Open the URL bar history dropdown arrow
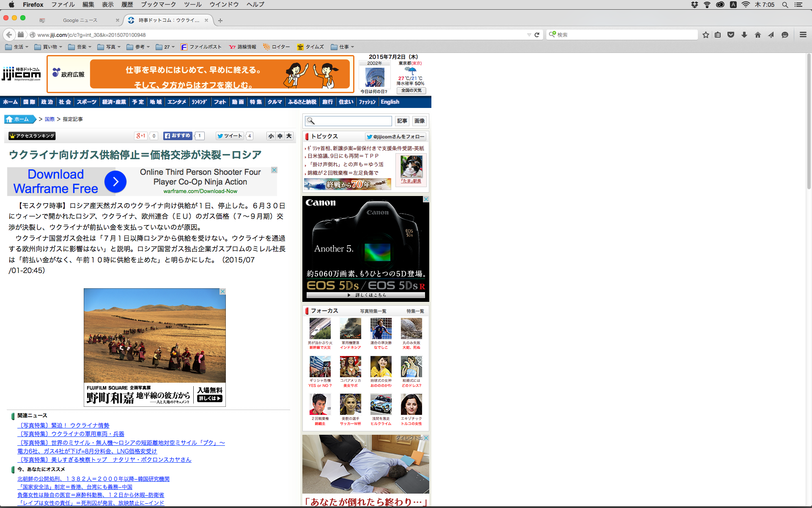812x508 pixels. [x=529, y=35]
